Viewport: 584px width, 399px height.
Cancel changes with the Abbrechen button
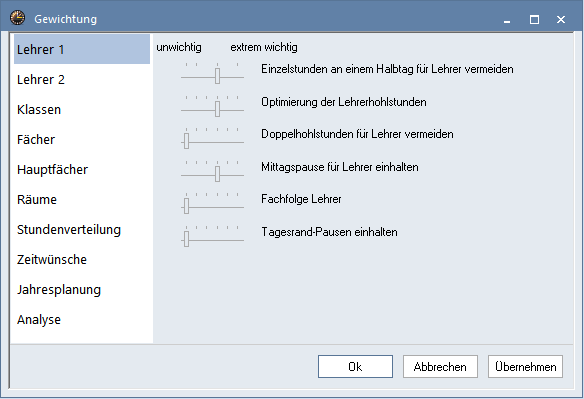[x=440, y=367]
